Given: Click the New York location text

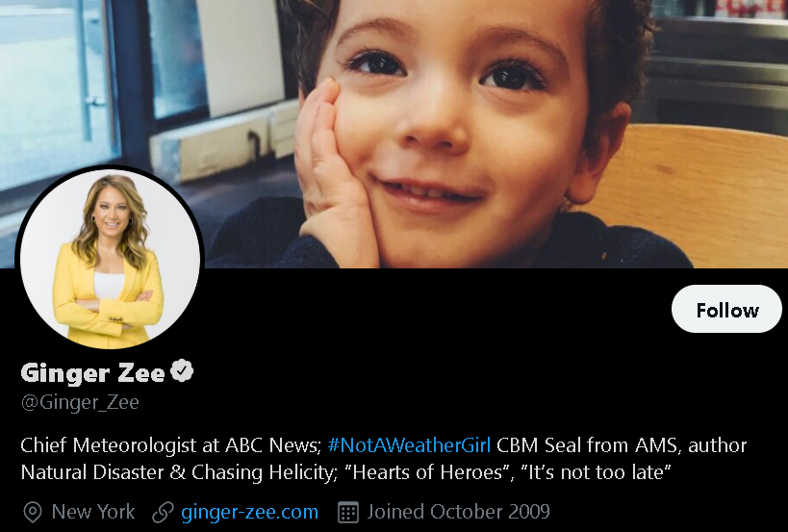Looking at the screenshot, I should click(93, 512).
